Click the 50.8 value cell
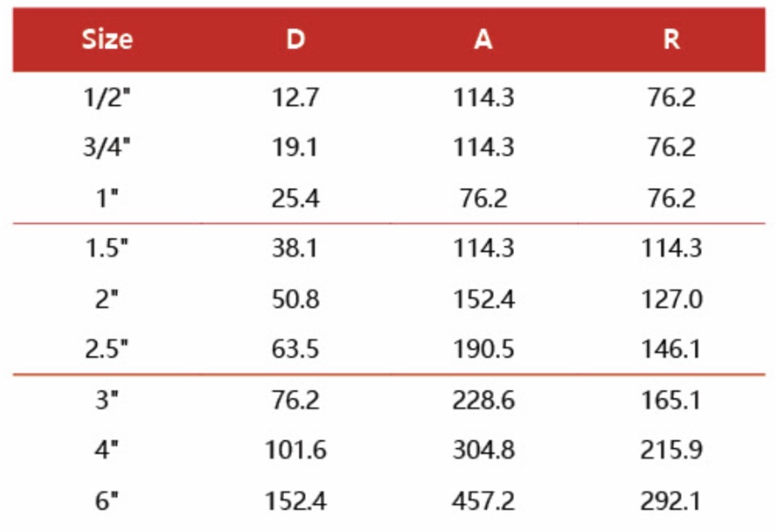777x532 pixels. [x=295, y=300]
